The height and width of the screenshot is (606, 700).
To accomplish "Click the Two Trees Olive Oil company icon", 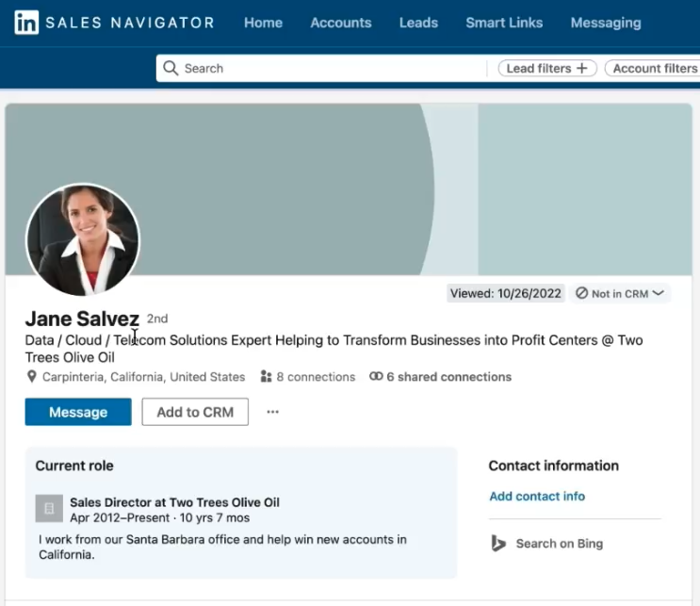I will (x=49, y=508).
